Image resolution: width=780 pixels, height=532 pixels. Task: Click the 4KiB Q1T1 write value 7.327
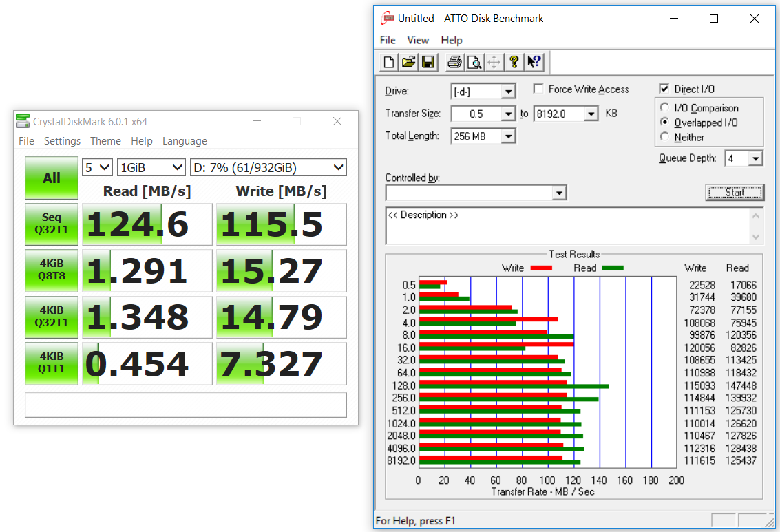[282, 363]
